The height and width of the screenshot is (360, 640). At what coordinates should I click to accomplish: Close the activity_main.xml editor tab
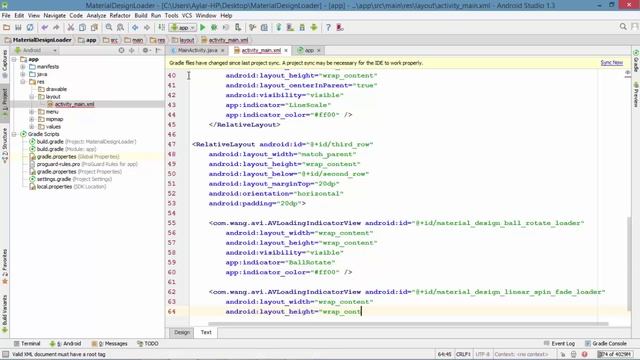[286, 50]
